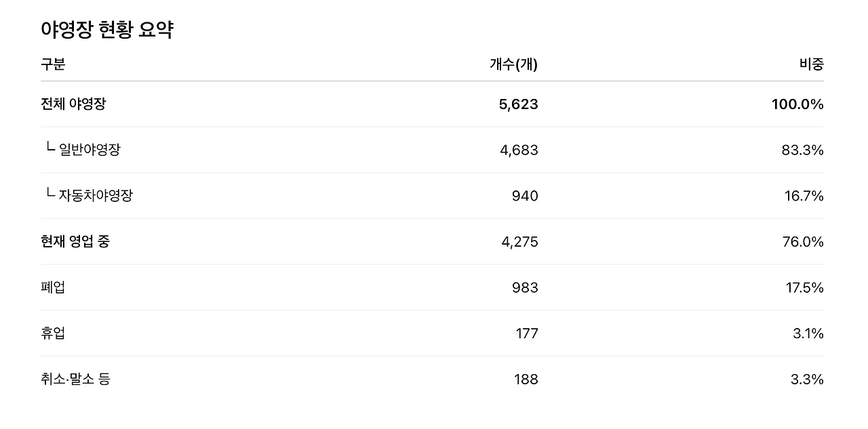The height and width of the screenshot is (429, 868).
Task: Select the 취소·말소 등 row label
Action: (x=75, y=380)
